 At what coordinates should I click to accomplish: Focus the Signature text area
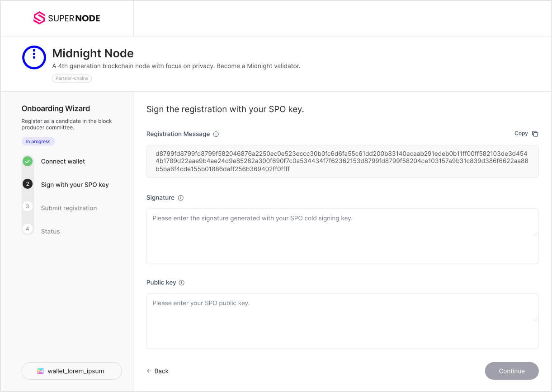[x=342, y=236]
